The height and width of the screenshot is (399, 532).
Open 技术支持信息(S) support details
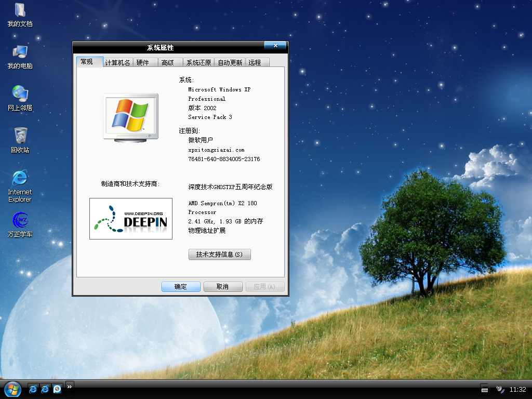click(219, 255)
